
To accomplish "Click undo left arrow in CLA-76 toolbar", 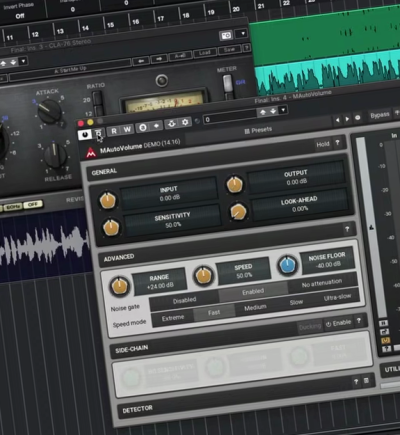I will (141, 61).
